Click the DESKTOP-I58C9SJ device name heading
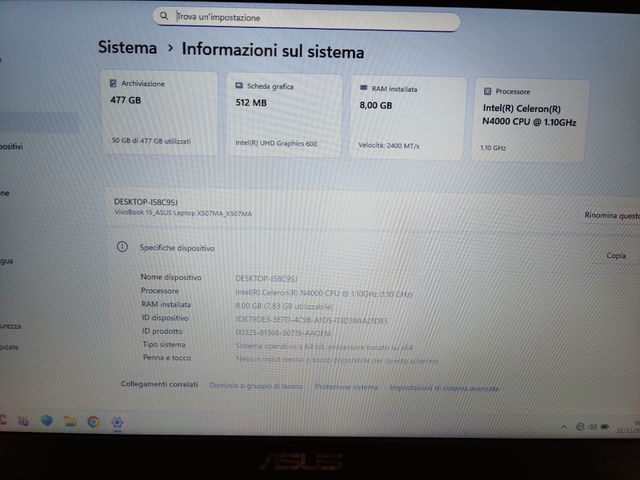 (146, 202)
